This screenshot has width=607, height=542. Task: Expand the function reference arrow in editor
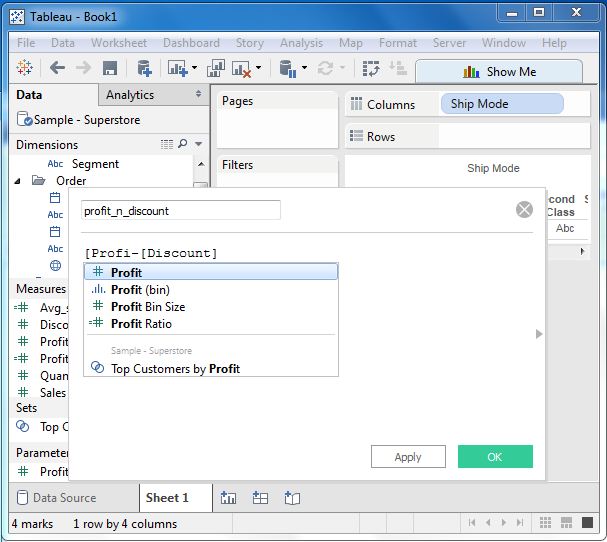coord(539,334)
